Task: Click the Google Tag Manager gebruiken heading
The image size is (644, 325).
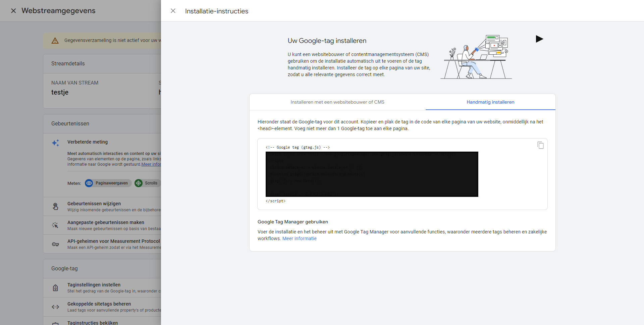Action: pyautogui.click(x=293, y=222)
